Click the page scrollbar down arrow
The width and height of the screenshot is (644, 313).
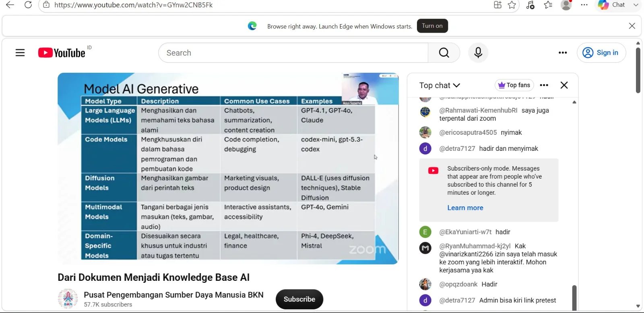coord(638,306)
